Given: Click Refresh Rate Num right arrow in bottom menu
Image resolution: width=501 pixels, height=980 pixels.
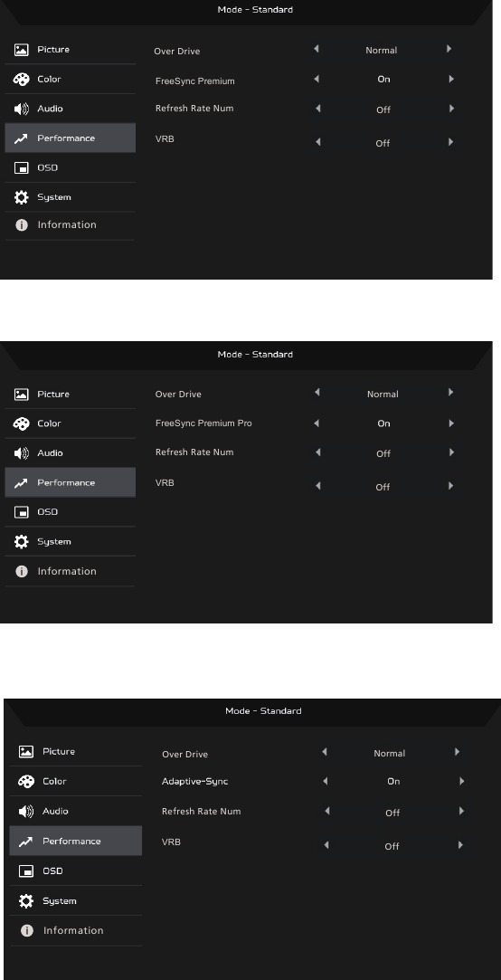Looking at the screenshot, I should (x=461, y=811).
